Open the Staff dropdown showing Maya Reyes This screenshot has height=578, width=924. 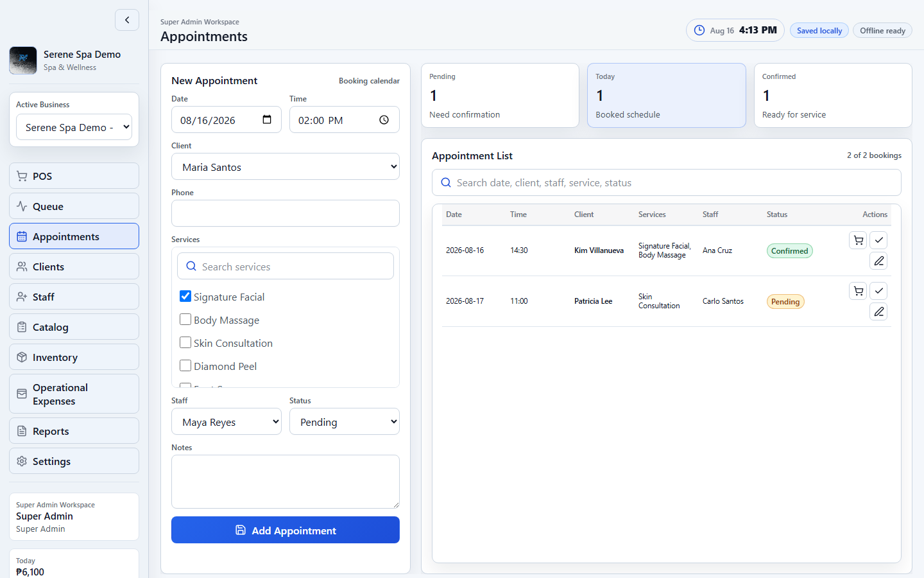coord(227,421)
